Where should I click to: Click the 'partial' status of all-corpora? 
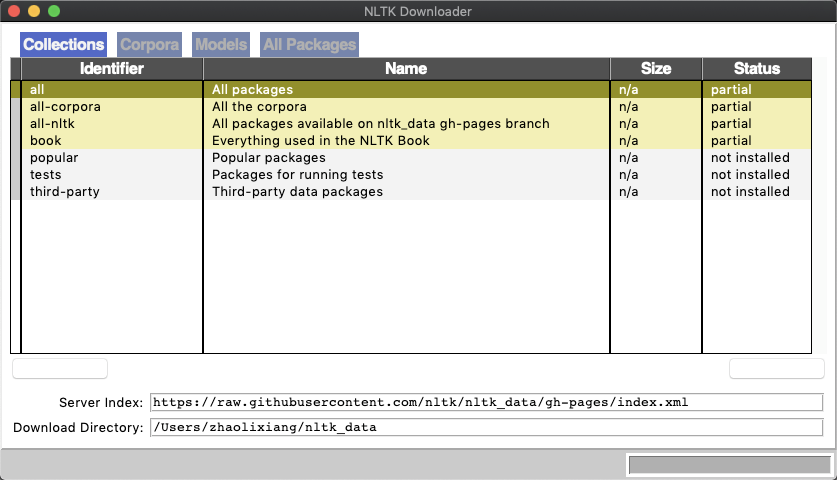[x=731, y=107]
